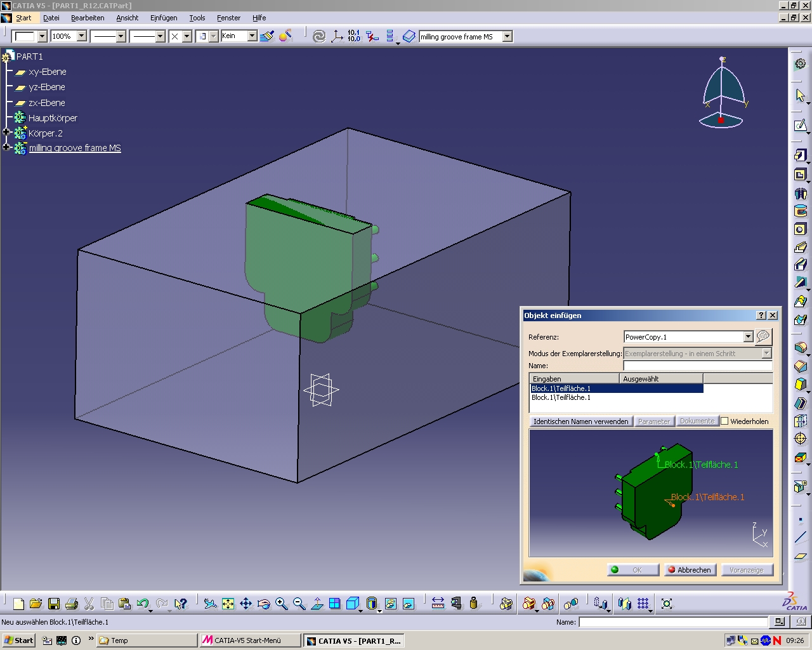Choose the Select arrow tool

[801, 95]
